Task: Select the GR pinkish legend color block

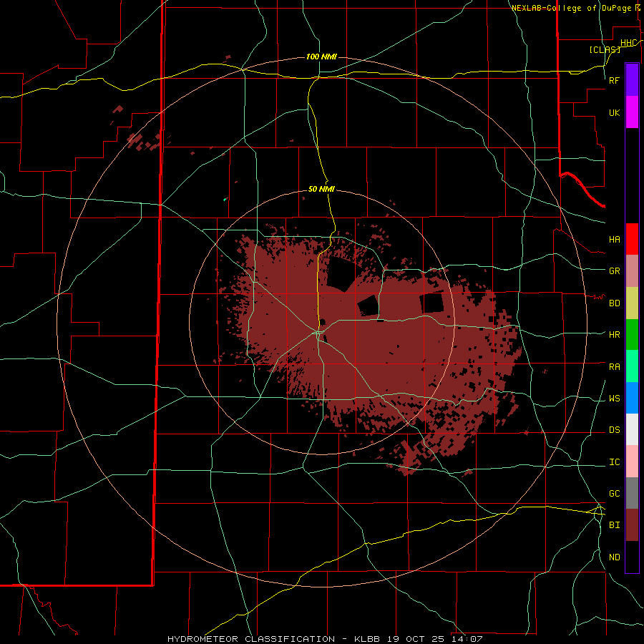Action: pyautogui.click(x=632, y=271)
